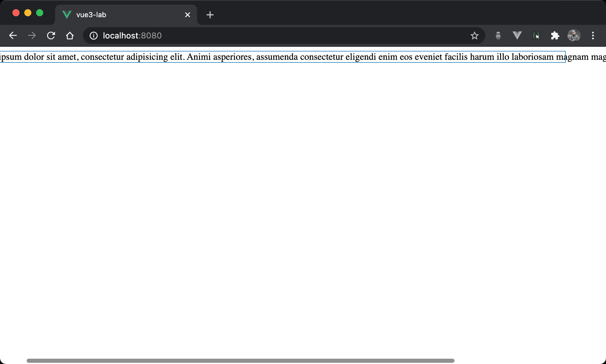Screen dimensions: 606x364
Task: Click the forward navigation arrow
Action: pos(32,36)
